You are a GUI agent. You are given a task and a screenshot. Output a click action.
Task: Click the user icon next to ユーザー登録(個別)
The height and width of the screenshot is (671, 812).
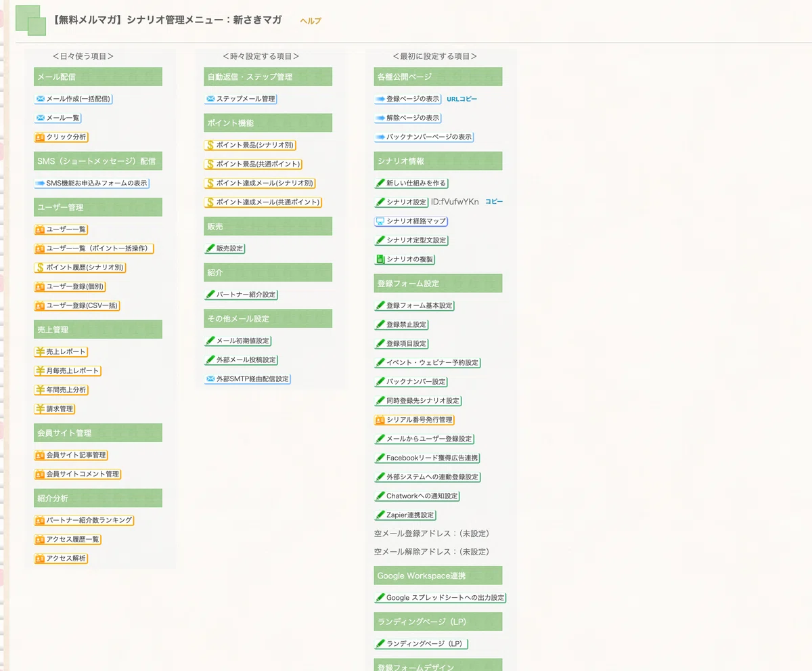click(40, 286)
